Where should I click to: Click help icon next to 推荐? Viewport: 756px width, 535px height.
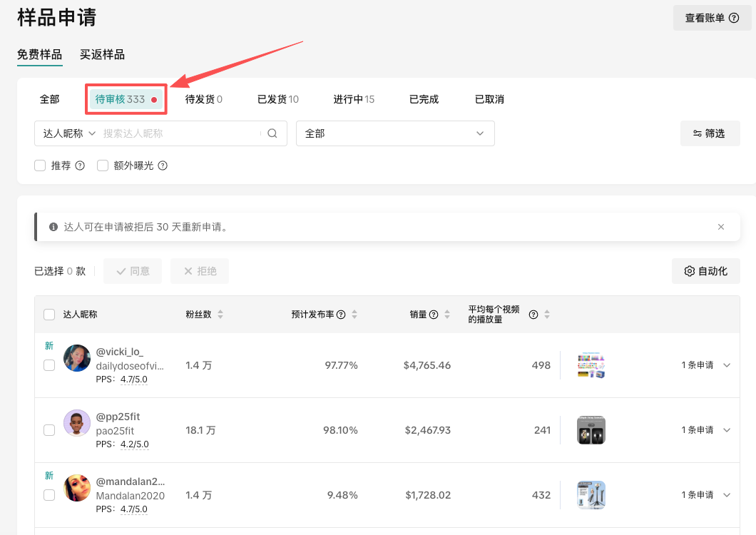[80, 165]
